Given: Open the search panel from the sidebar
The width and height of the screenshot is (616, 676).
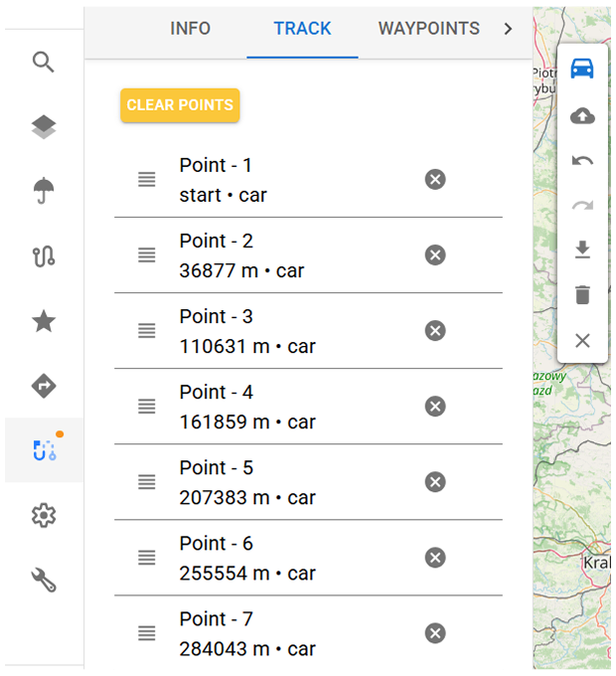Looking at the screenshot, I should 43,63.
